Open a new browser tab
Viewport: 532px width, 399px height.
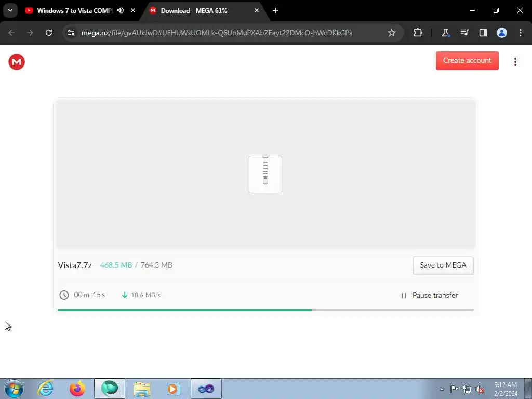[x=275, y=10]
